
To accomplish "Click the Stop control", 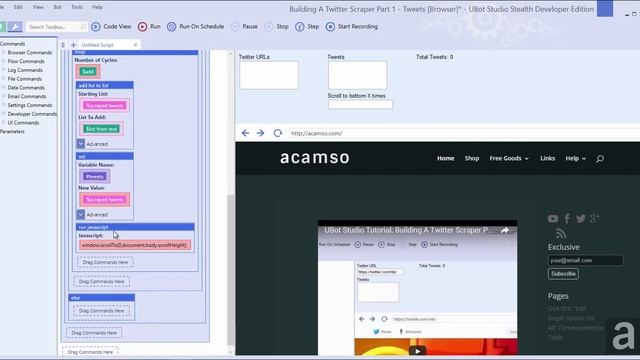I will [x=277, y=27].
